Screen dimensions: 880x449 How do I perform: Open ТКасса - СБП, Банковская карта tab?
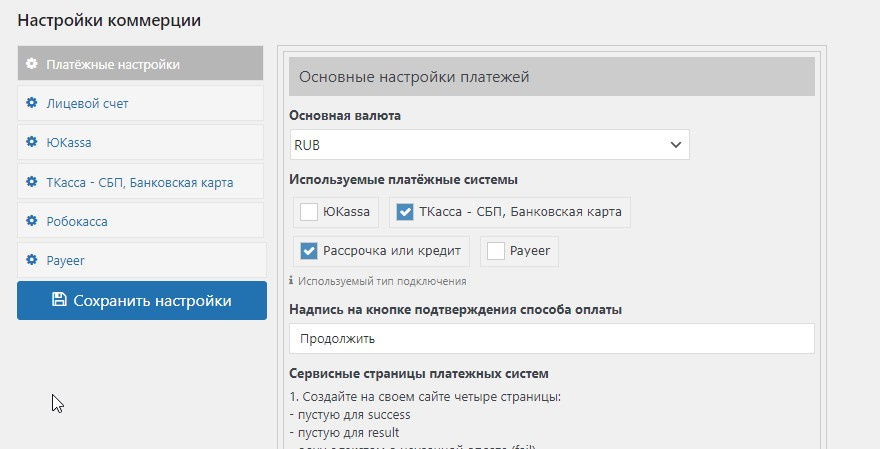(x=141, y=182)
